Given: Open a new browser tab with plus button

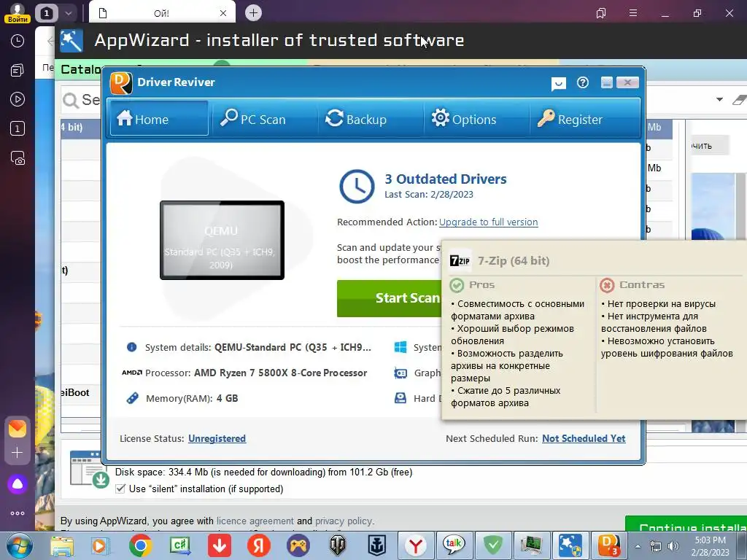Looking at the screenshot, I should pos(253,13).
